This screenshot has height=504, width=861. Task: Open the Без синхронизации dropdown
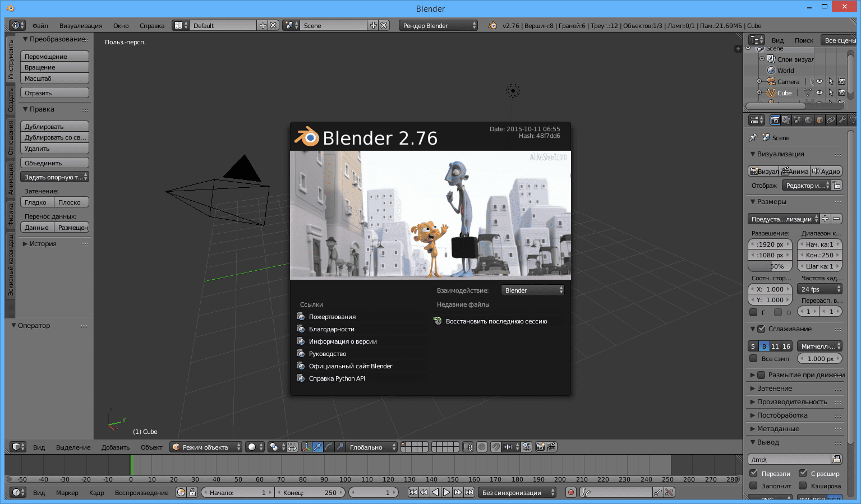(517, 492)
